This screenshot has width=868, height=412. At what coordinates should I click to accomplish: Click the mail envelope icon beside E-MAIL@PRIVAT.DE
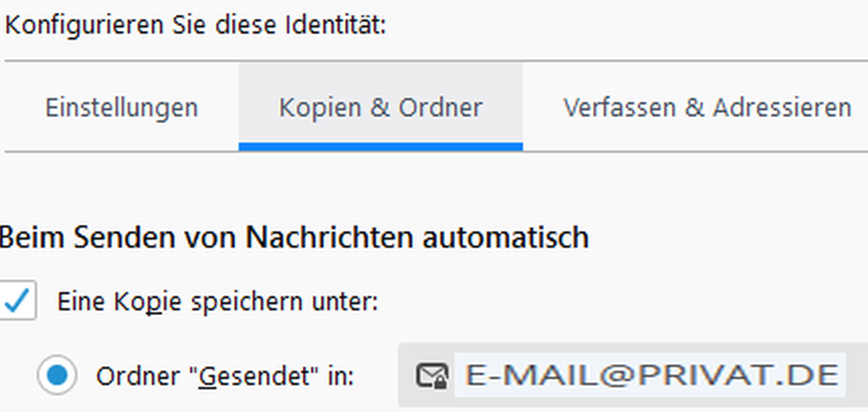pyautogui.click(x=431, y=375)
